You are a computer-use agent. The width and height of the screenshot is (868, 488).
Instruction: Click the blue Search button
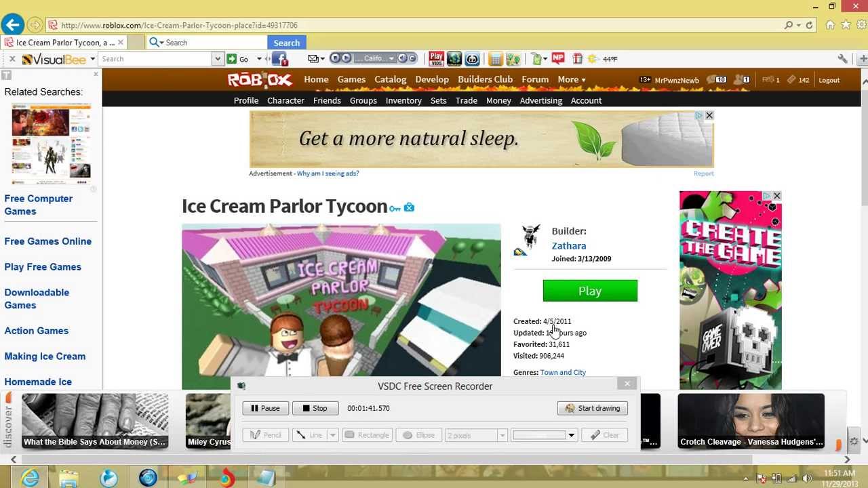pyautogui.click(x=286, y=43)
